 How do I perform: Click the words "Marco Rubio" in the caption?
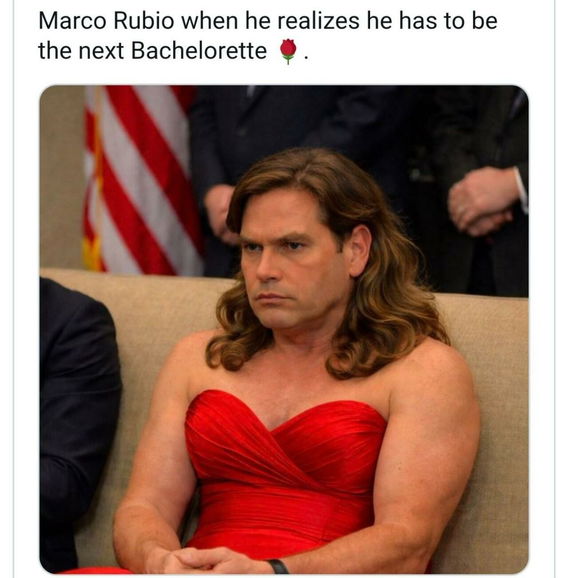(106, 21)
